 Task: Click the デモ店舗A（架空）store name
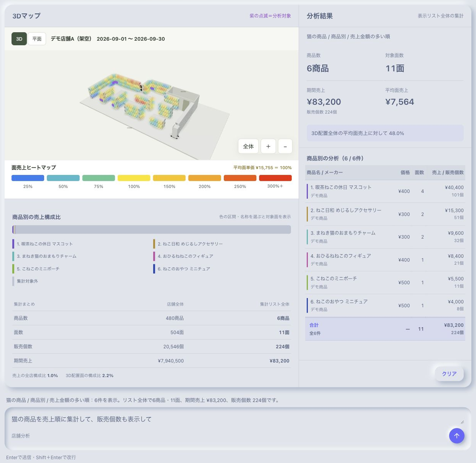tap(71, 39)
